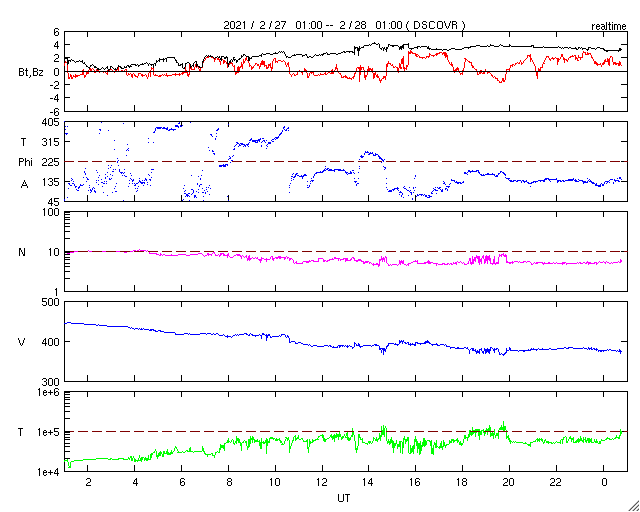Image resolution: width=640 pixels, height=512 pixels.
Task: Click the 'Phi' axis label
Action: click(x=25, y=163)
